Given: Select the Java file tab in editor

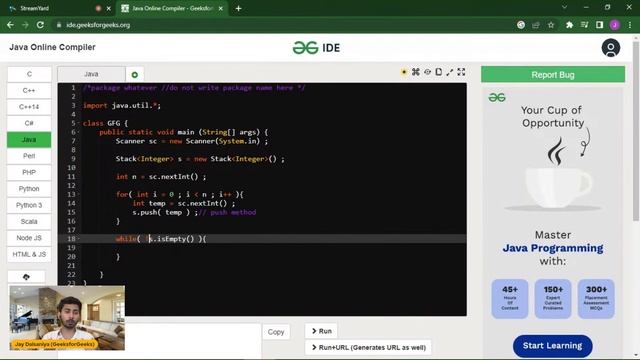Looking at the screenshot, I should [x=91, y=74].
